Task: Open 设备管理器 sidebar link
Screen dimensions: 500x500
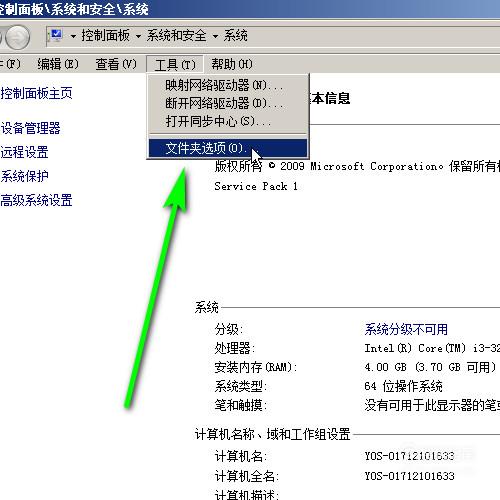Action: [x=30, y=128]
